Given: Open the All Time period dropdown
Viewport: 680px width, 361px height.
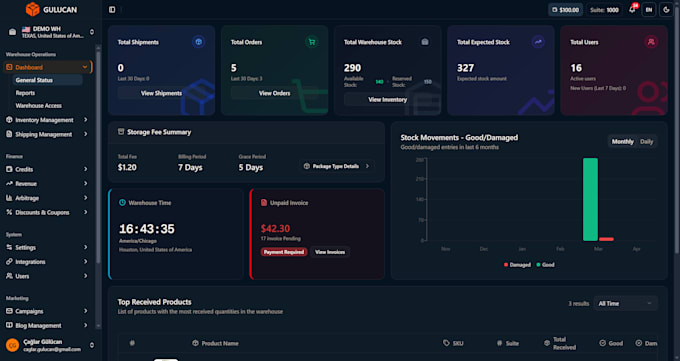Looking at the screenshot, I should pos(625,304).
